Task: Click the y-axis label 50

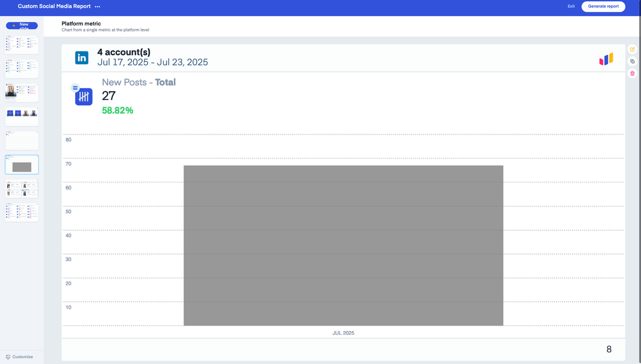Action: tap(69, 212)
